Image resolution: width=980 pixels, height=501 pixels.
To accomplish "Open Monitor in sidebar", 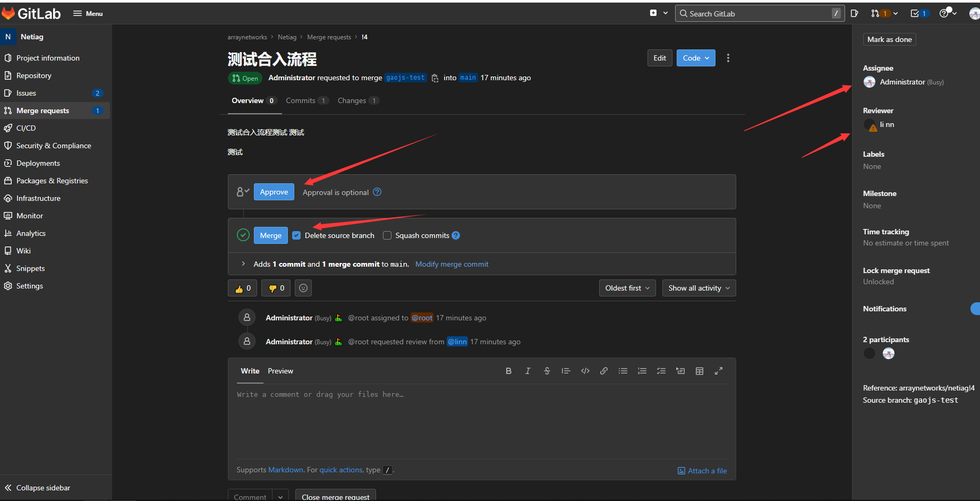I will 30,216.
